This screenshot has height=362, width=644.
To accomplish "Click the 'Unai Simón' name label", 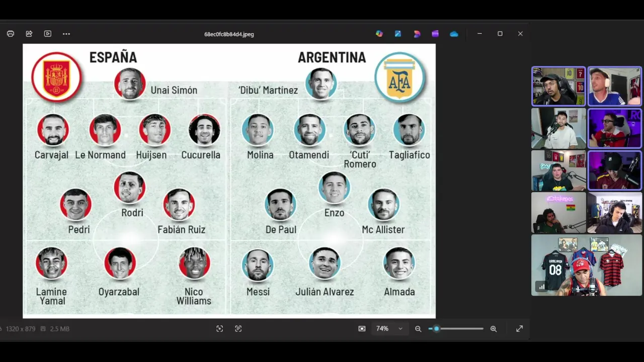I will [174, 90].
